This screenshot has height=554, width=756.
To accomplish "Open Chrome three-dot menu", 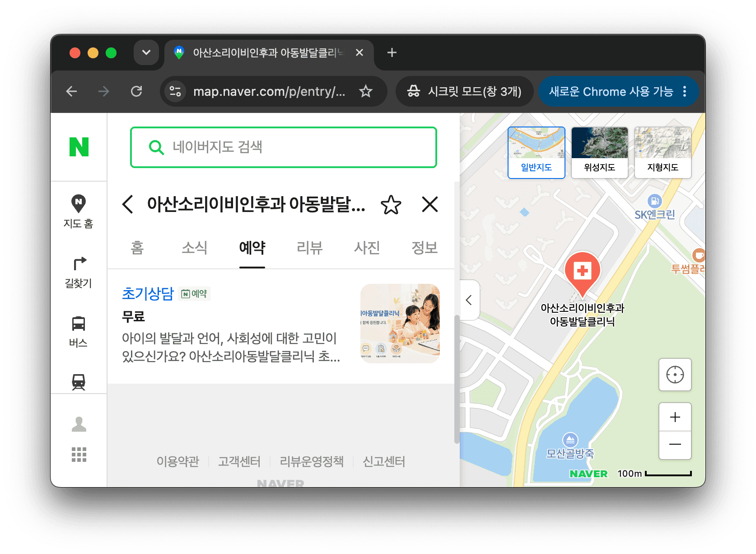I will coord(685,92).
